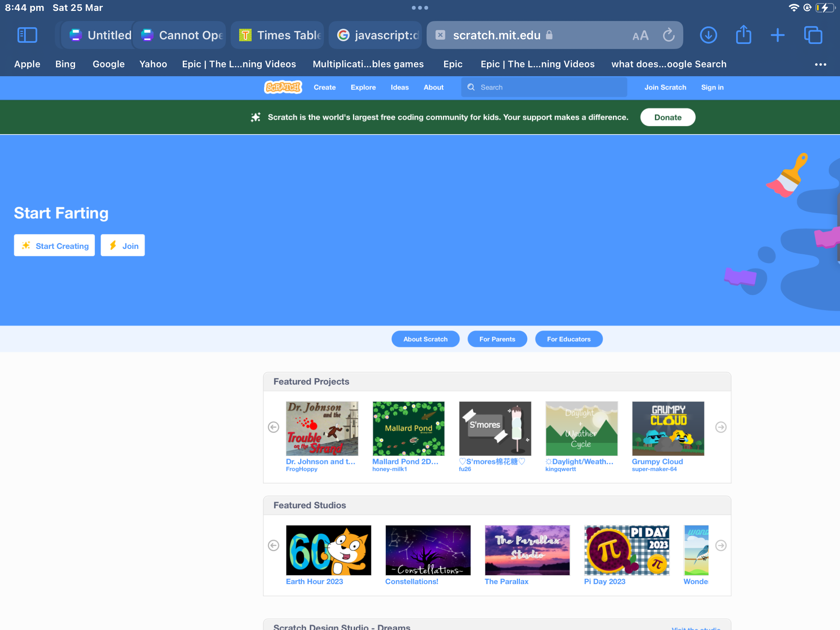Open a new tab with plus icon
The width and height of the screenshot is (840, 630).
(x=777, y=35)
